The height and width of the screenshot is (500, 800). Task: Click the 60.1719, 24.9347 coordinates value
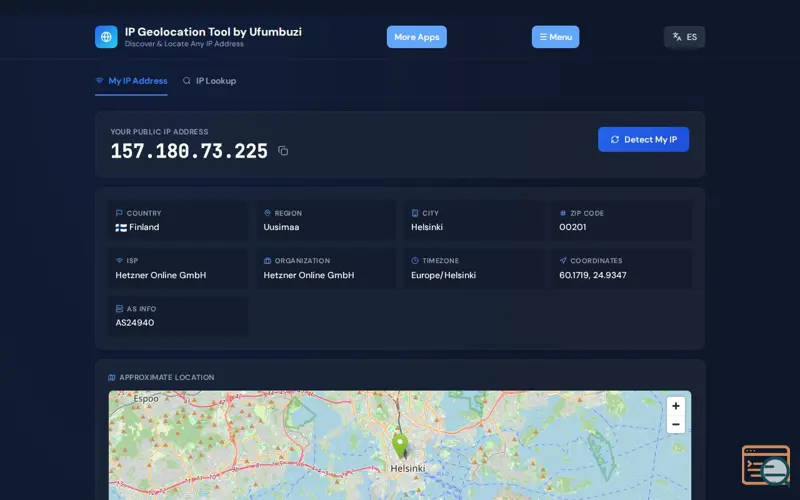[593, 275]
